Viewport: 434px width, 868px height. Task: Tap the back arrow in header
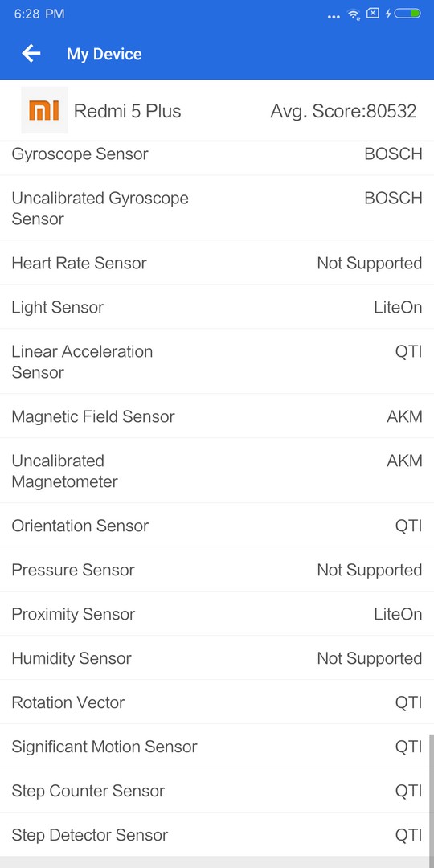coord(31,54)
